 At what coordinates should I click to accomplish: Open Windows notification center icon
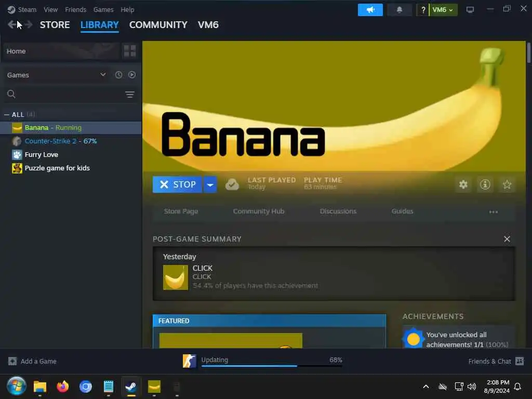[517, 387]
